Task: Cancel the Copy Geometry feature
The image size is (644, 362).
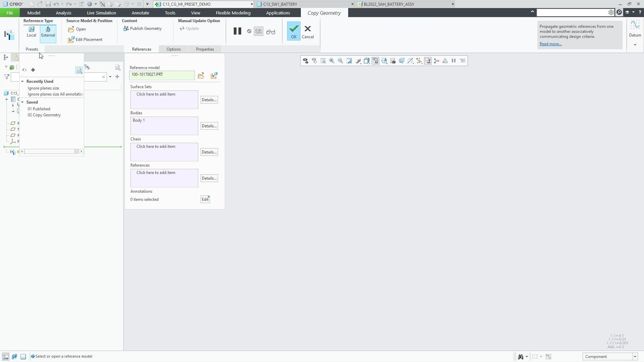Action: click(308, 32)
